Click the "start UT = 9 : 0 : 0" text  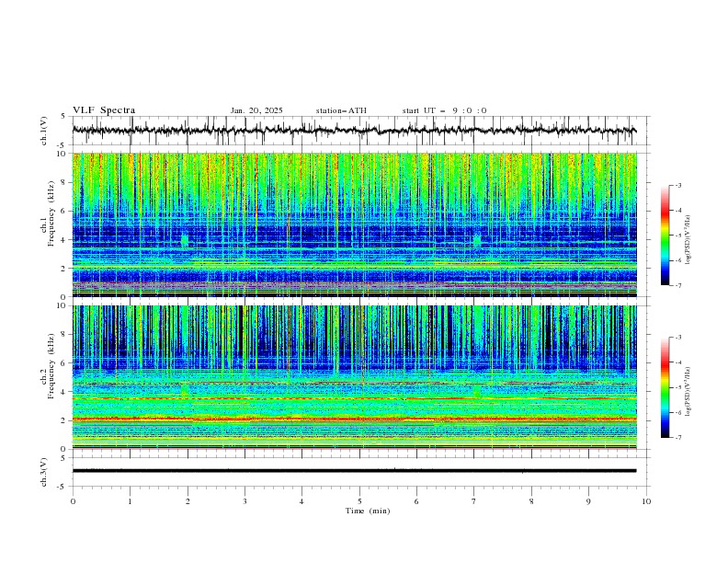(x=444, y=110)
